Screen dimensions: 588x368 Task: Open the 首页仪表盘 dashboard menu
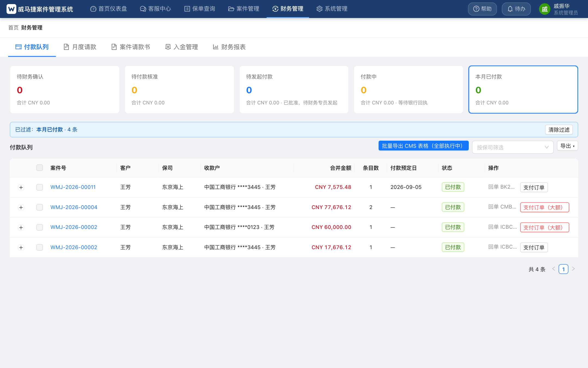pos(109,9)
